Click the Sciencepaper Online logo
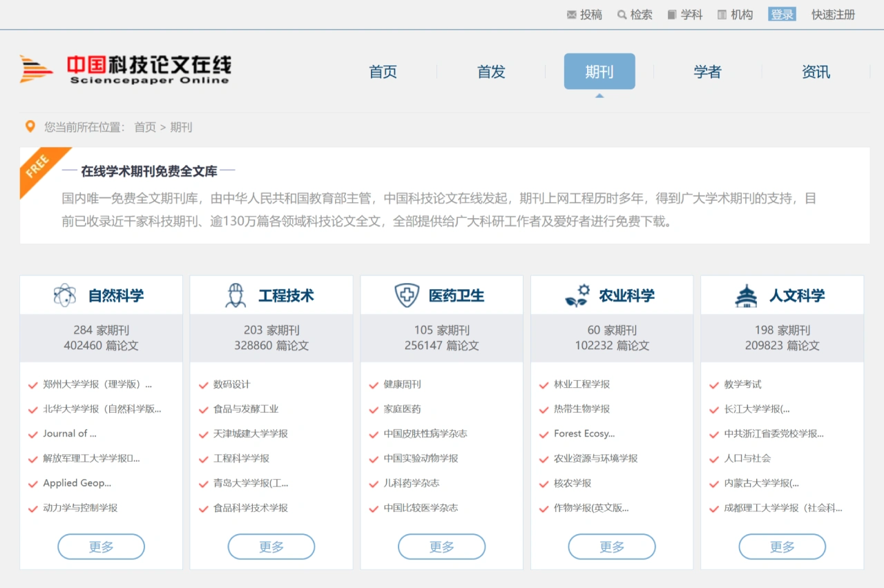The image size is (884, 588). pyautogui.click(x=125, y=69)
